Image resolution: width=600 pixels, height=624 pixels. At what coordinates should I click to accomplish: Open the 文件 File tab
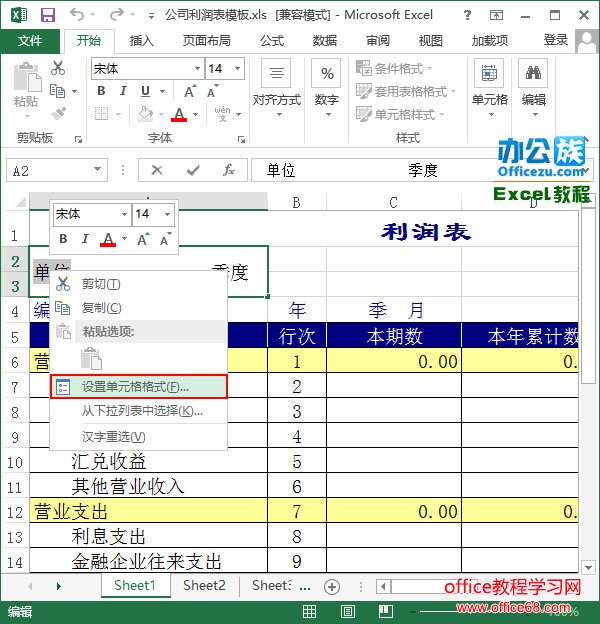tap(30, 40)
